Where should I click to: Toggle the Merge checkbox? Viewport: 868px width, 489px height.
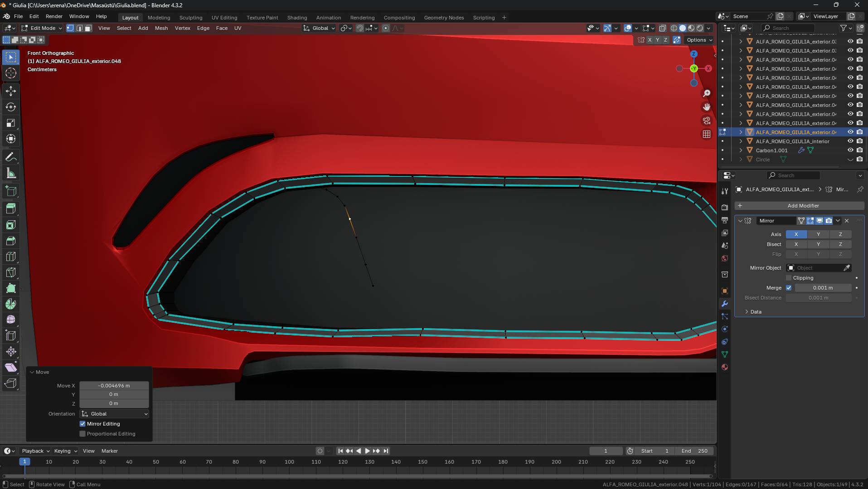click(x=789, y=288)
